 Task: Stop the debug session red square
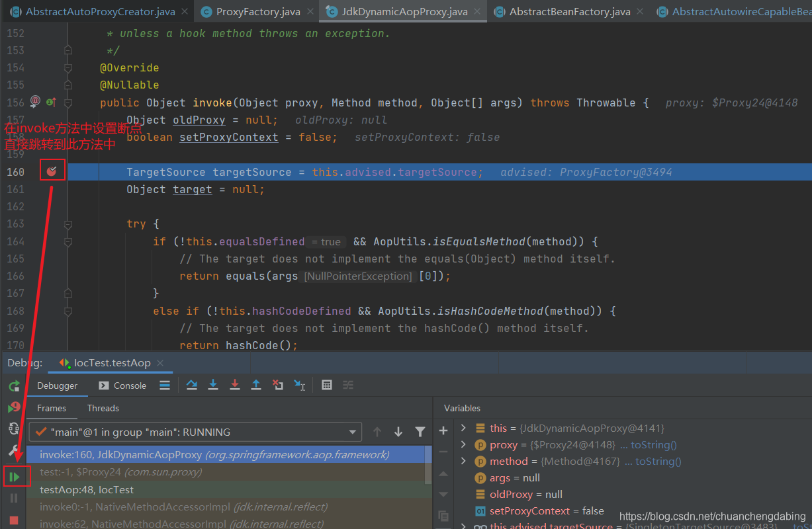(14, 520)
